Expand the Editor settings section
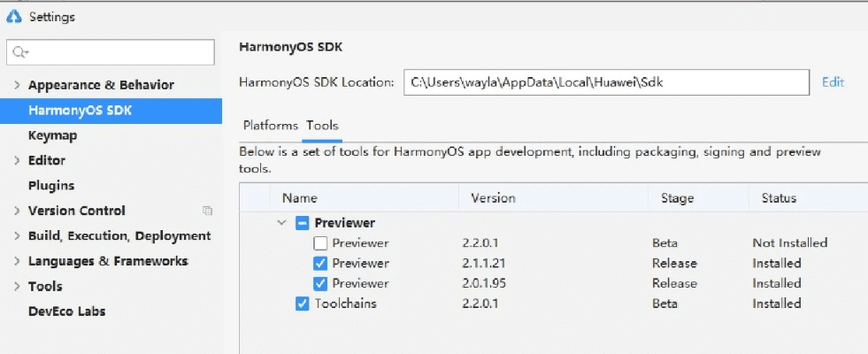This screenshot has width=868, height=354. (17, 161)
